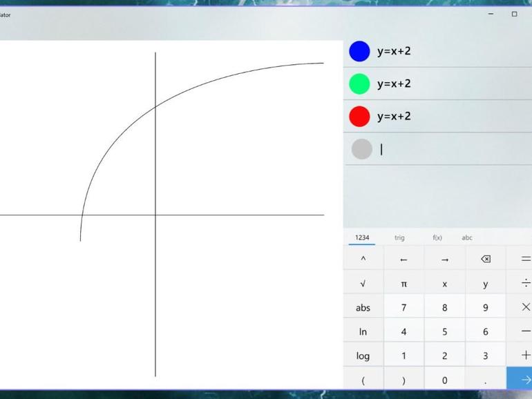Select the y=x+2 equation beside the blue circle
This screenshot has height=399, width=532.
coord(394,51)
